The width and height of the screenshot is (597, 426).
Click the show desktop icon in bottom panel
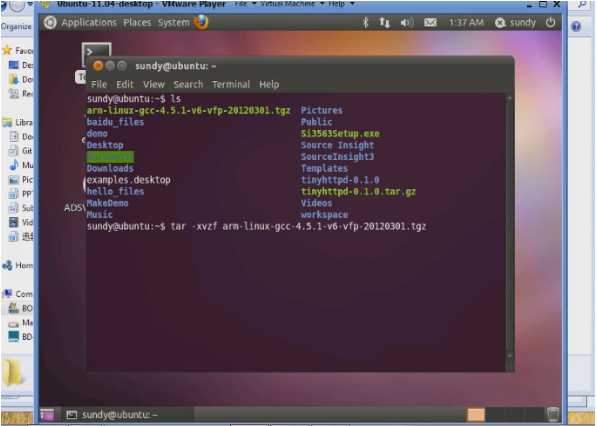(x=47, y=415)
